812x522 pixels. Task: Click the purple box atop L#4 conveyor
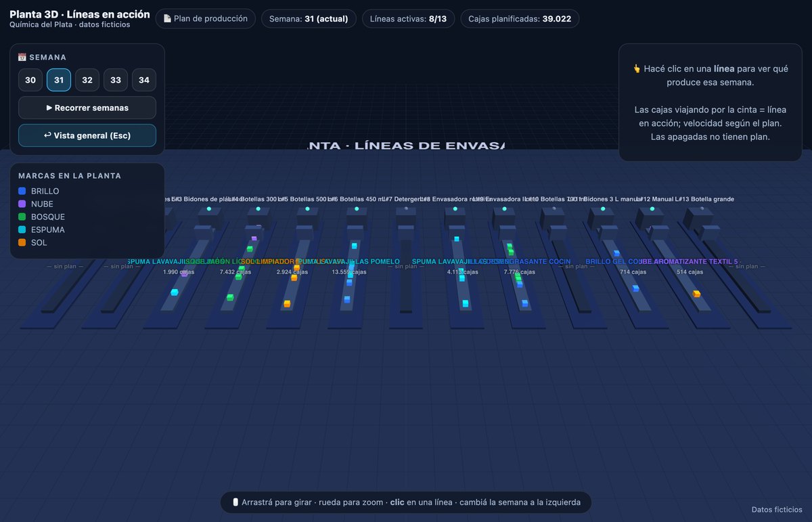[254, 238]
